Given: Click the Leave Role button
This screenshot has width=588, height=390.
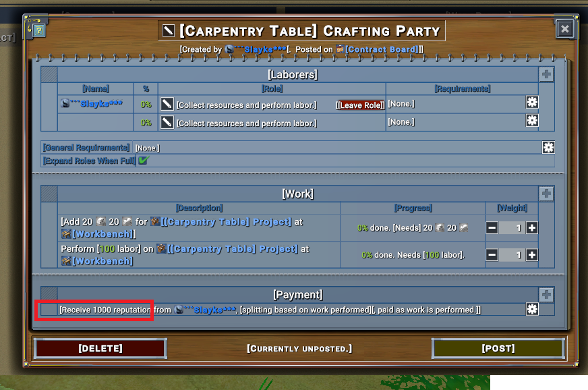Looking at the screenshot, I should [360, 105].
